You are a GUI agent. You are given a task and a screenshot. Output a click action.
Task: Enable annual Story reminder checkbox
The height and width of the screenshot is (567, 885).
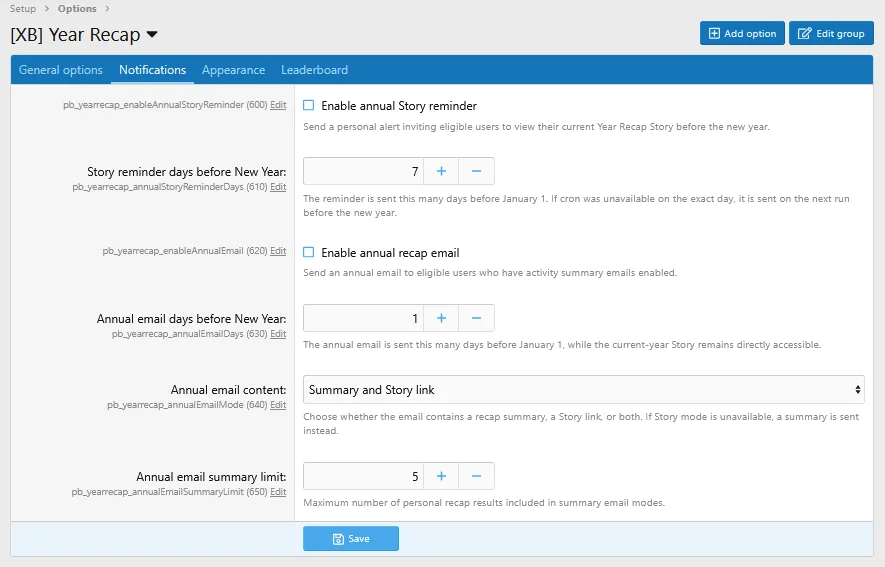pos(309,105)
